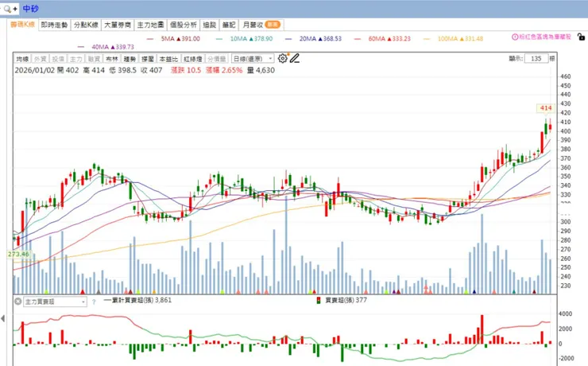The image size is (588, 366).
Task: Switch to the 主力地圖 tab
Action: click(150, 25)
